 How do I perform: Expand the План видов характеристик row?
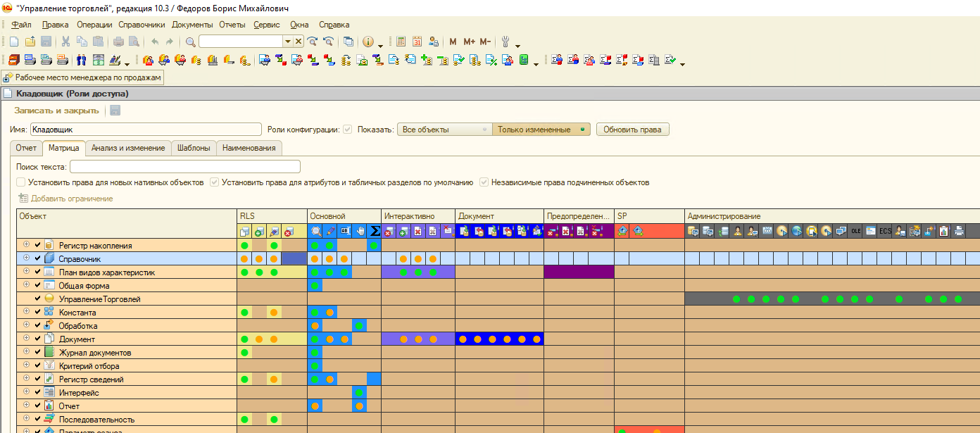click(x=26, y=272)
